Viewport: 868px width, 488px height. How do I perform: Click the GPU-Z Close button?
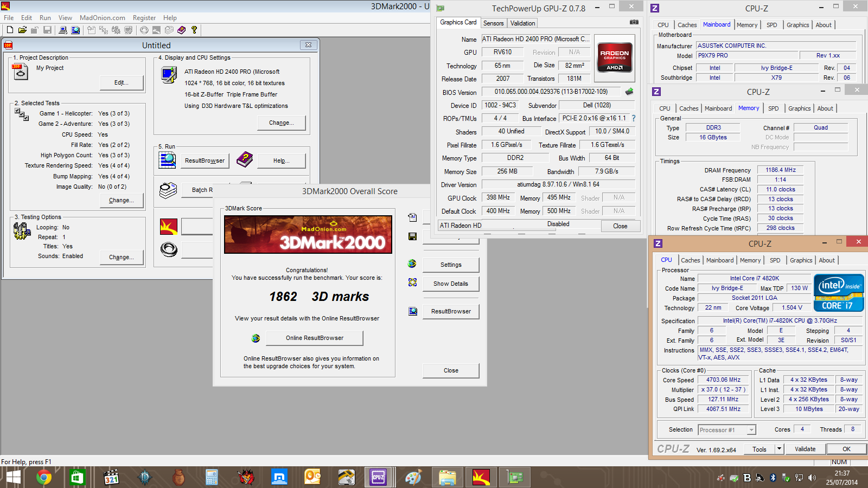coord(620,226)
